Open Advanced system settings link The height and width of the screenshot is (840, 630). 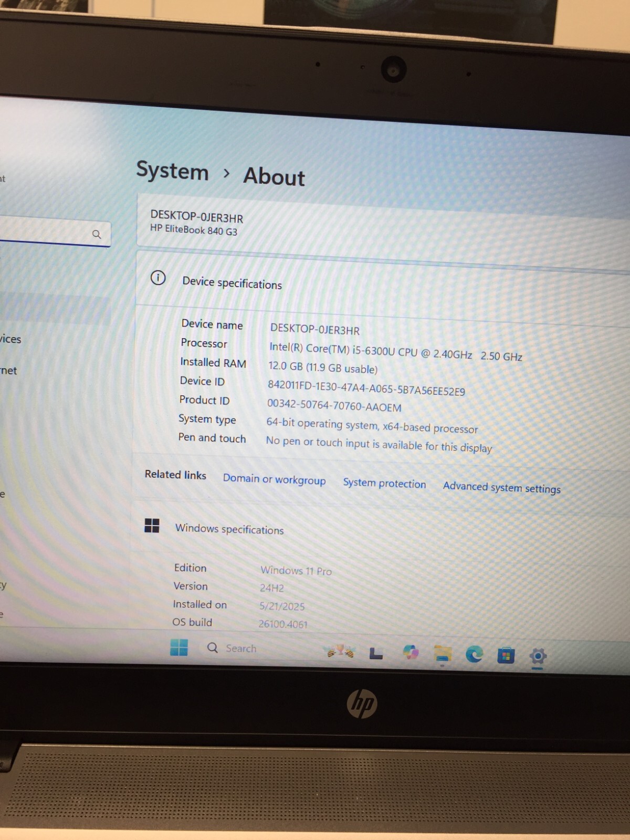pyautogui.click(x=501, y=487)
